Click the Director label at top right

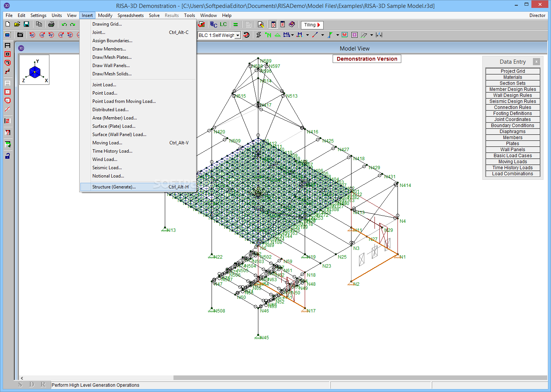(x=537, y=15)
